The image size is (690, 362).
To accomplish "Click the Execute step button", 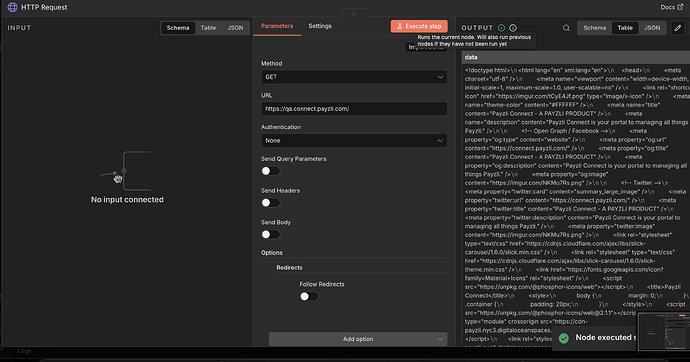I will click(419, 26).
